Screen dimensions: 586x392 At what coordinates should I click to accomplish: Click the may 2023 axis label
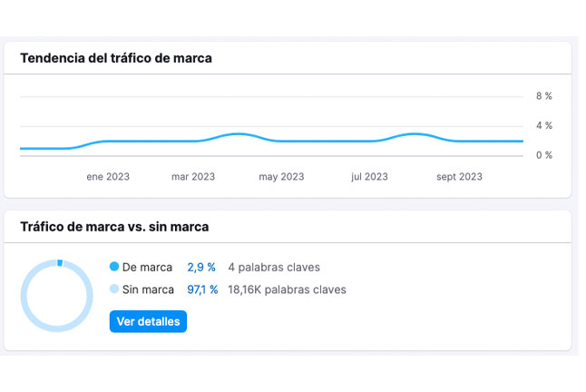tap(280, 177)
